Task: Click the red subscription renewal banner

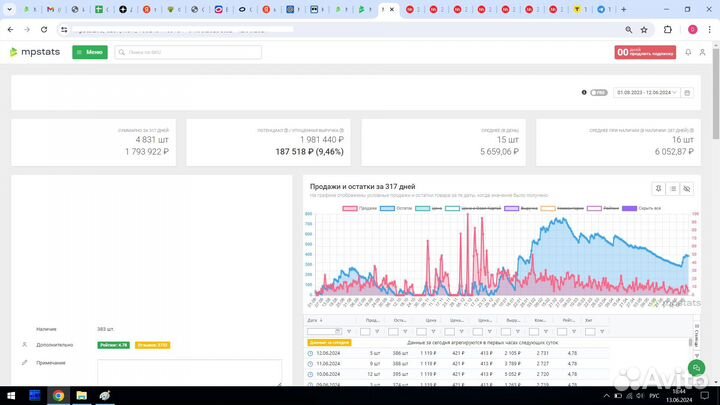Action: click(644, 52)
